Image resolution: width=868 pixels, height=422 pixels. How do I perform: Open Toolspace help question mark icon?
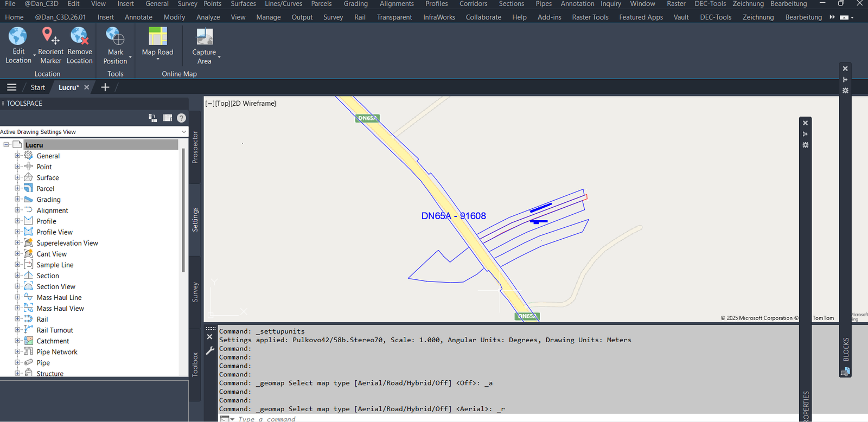tap(181, 118)
